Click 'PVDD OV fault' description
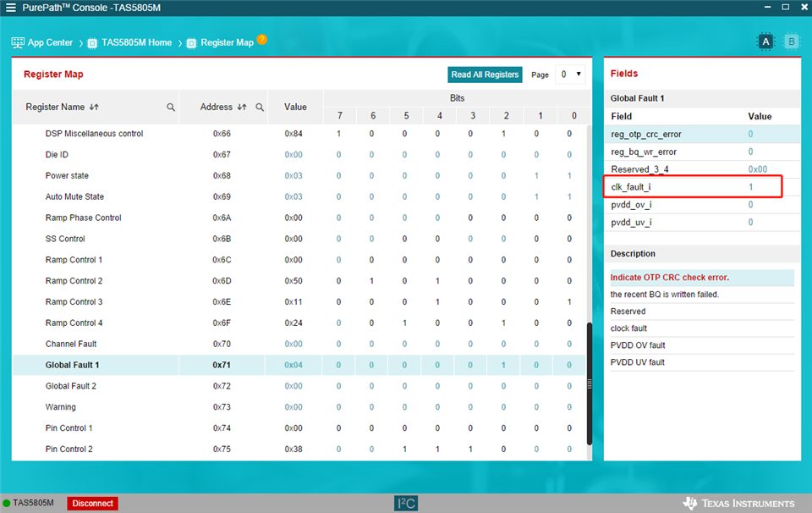This screenshot has width=812, height=513. (638, 345)
